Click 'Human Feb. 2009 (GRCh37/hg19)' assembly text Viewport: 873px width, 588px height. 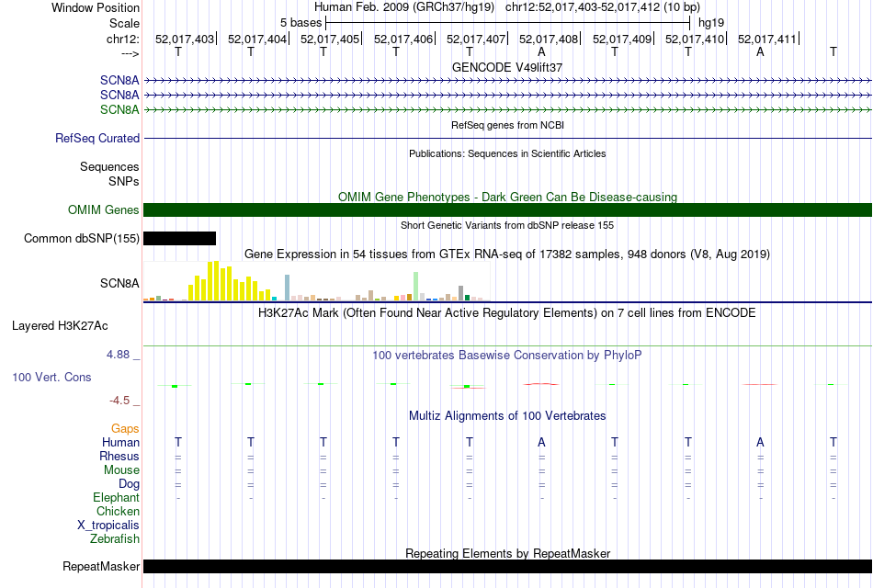pos(404,7)
